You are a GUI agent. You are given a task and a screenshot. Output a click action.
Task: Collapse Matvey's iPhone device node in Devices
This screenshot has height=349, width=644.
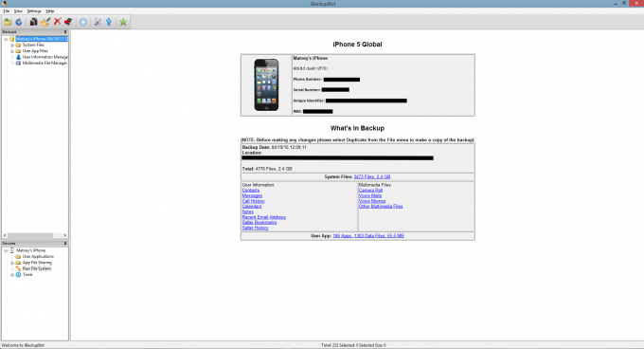click(x=6, y=250)
